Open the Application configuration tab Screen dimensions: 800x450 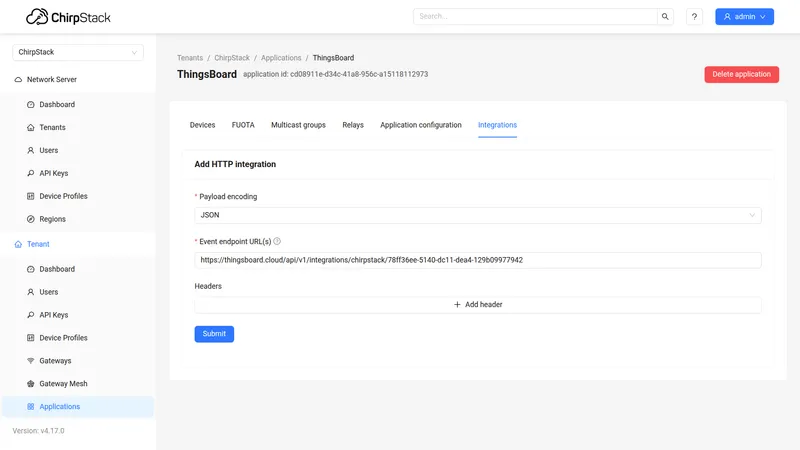(421, 125)
